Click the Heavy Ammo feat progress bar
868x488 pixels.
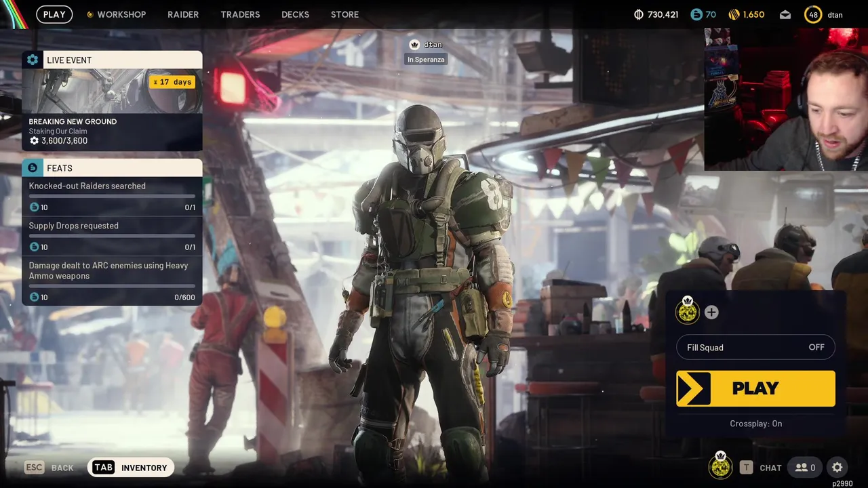[112, 286]
